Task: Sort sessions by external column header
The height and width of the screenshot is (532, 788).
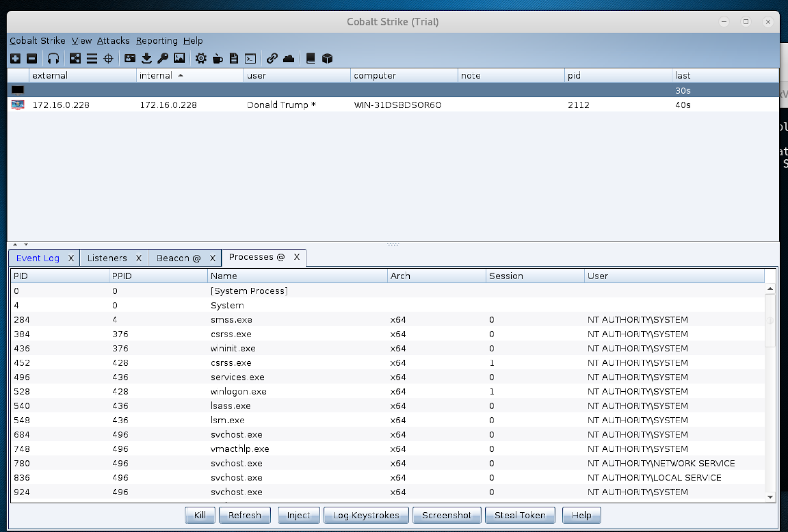Action: coord(83,75)
